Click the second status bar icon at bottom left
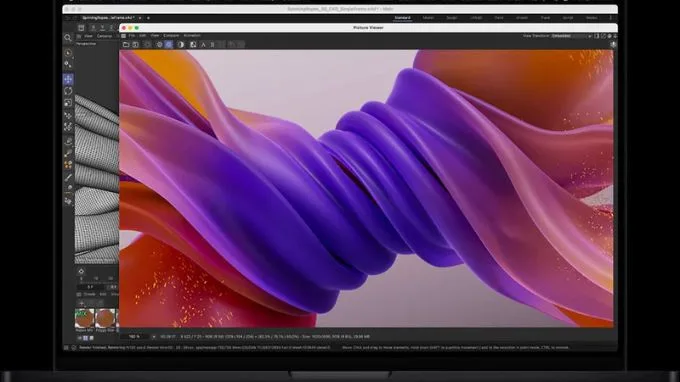 [x=74, y=347]
